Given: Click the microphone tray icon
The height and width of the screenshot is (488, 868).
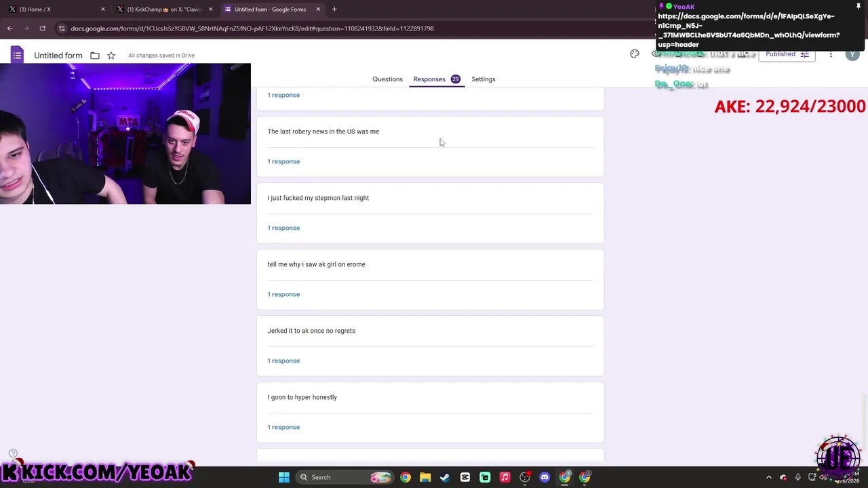Looking at the screenshot, I should coord(797,477).
